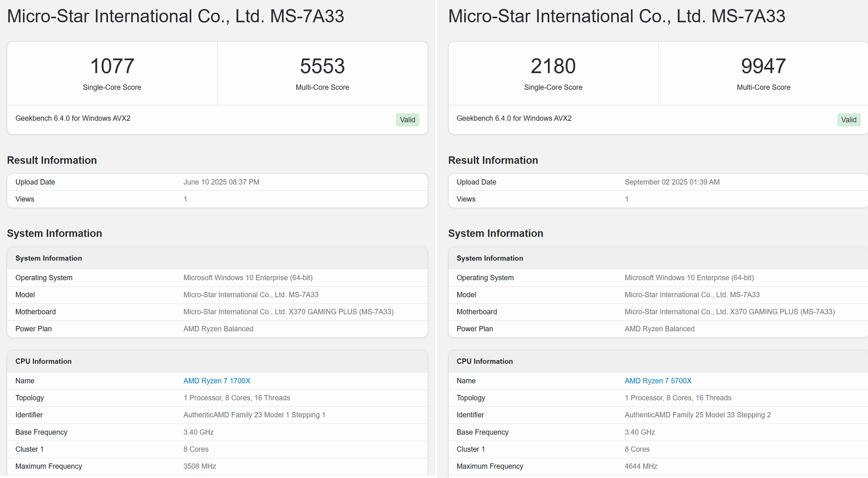Click the left Views count value

(x=185, y=199)
